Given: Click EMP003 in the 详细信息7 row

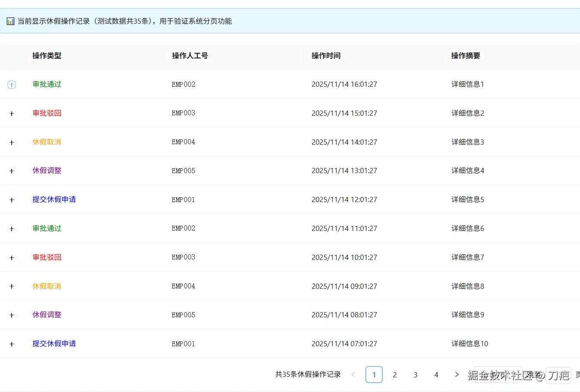Looking at the screenshot, I should pos(184,257).
